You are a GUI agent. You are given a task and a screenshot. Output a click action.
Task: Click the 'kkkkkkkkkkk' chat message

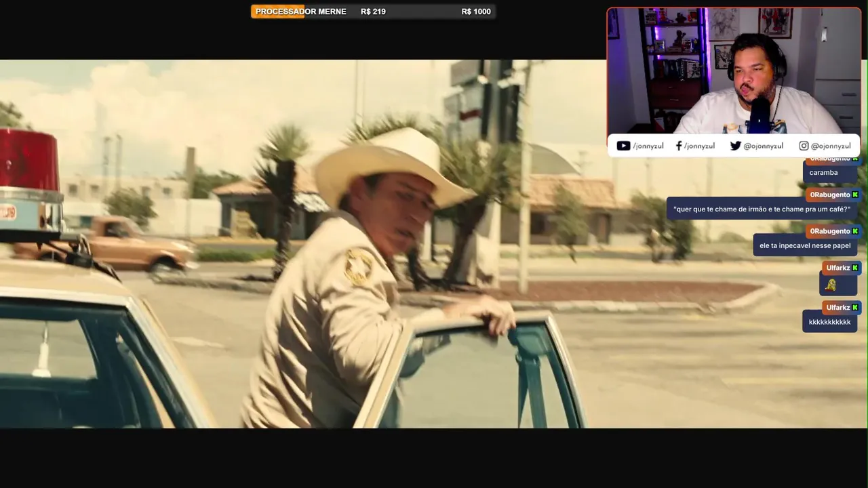click(x=829, y=322)
